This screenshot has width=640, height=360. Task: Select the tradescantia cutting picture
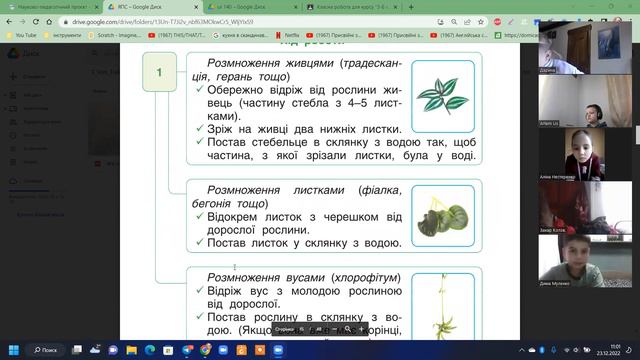point(443,96)
